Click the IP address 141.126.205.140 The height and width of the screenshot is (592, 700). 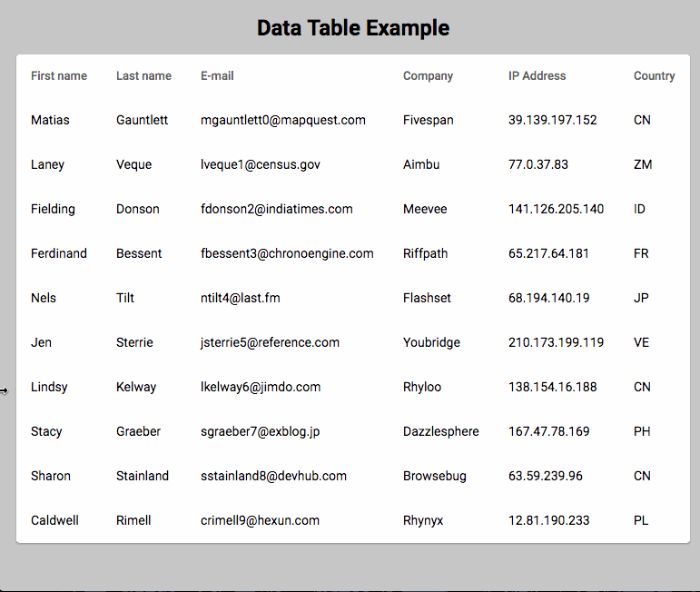pos(557,209)
